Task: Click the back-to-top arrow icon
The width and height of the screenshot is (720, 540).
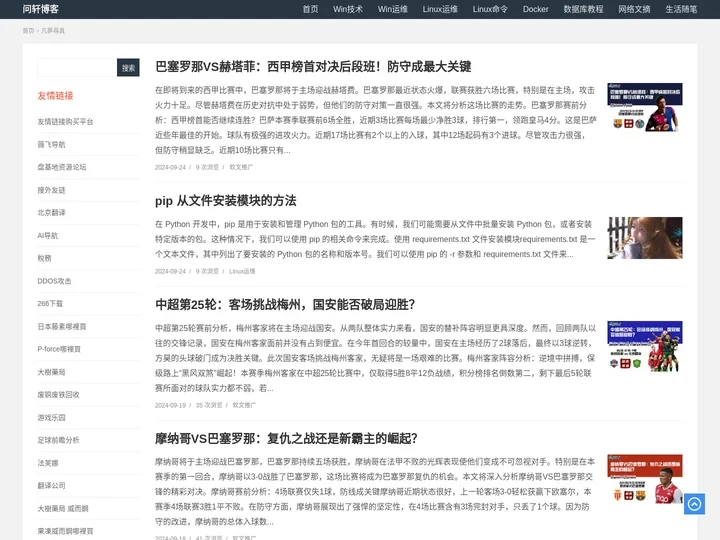Action: (x=694, y=504)
